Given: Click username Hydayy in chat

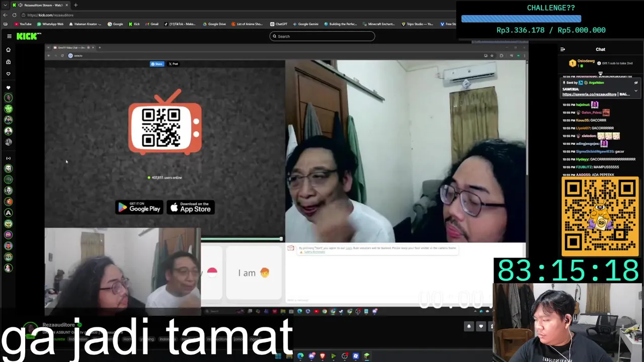Looking at the screenshot, I should tap(582, 159).
